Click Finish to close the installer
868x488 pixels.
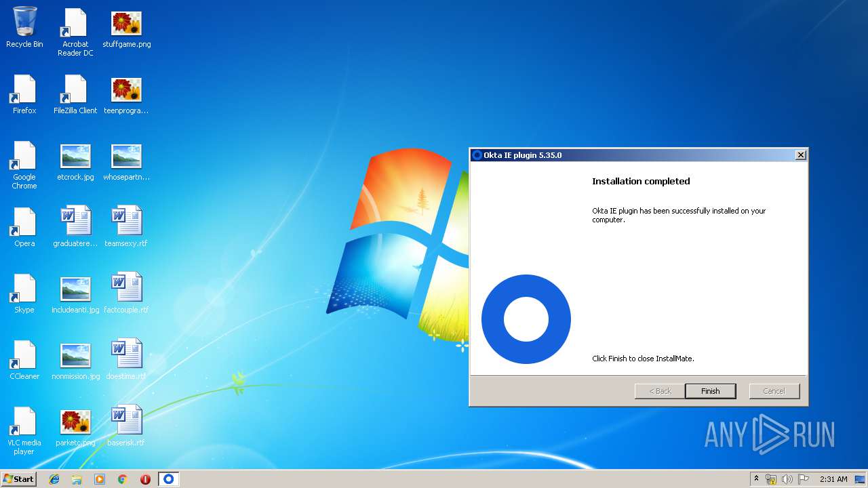point(710,391)
